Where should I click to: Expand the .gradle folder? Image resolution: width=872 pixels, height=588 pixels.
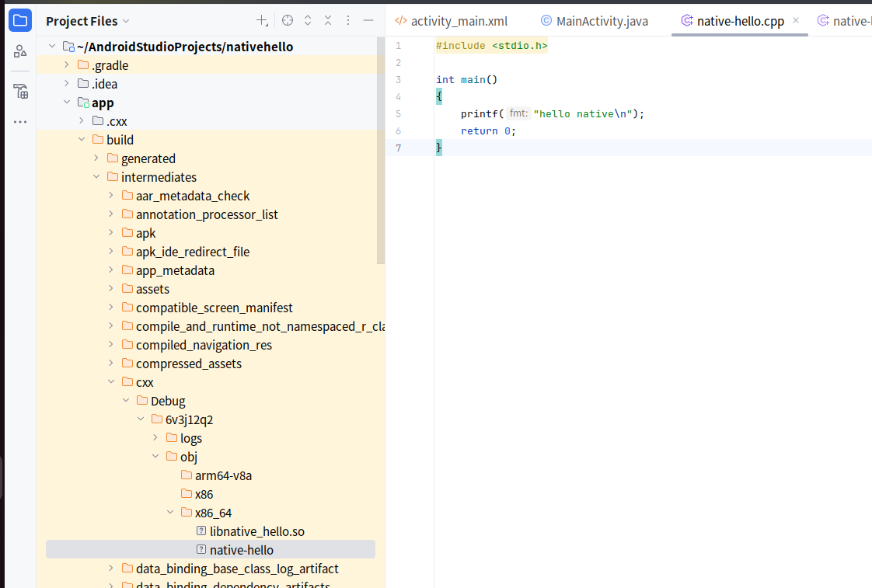[x=67, y=65]
